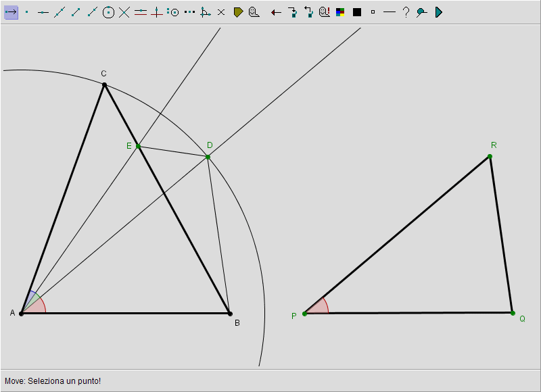
Task: Select the Hide object ghost tool
Action: 254,12
